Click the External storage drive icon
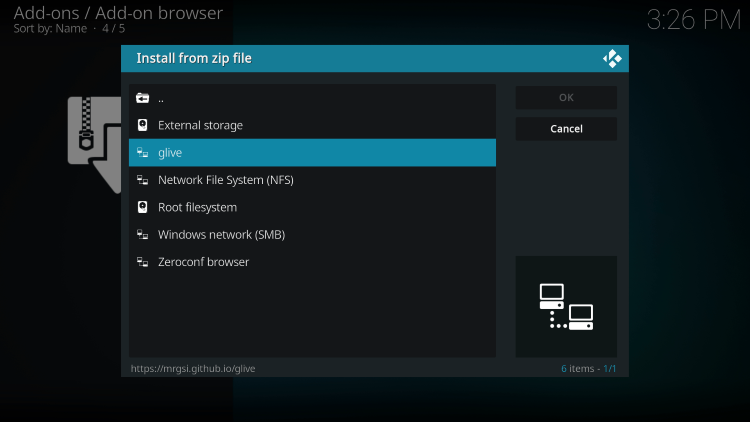The width and height of the screenshot is (750, 422). tap(143, 125)
